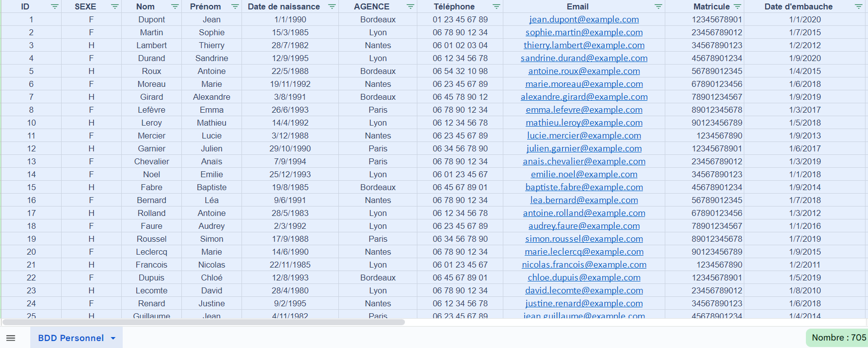The height and width of the screenshot is (348, 868).
Task: Open the ID column filter icon
Action: 55,6
